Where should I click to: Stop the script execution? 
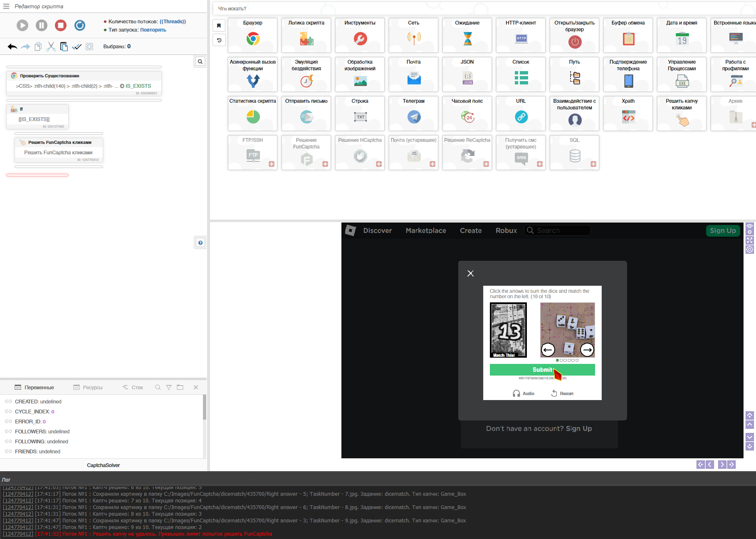61,25
